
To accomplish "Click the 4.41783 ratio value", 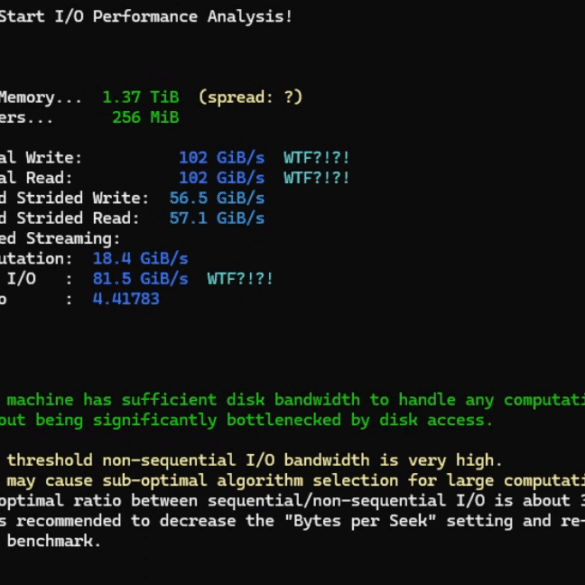I will [x=126, y=299].
